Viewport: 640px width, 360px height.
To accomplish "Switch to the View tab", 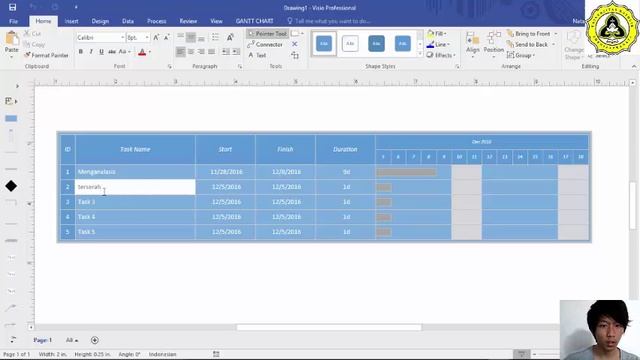I will tap(216, 21).
